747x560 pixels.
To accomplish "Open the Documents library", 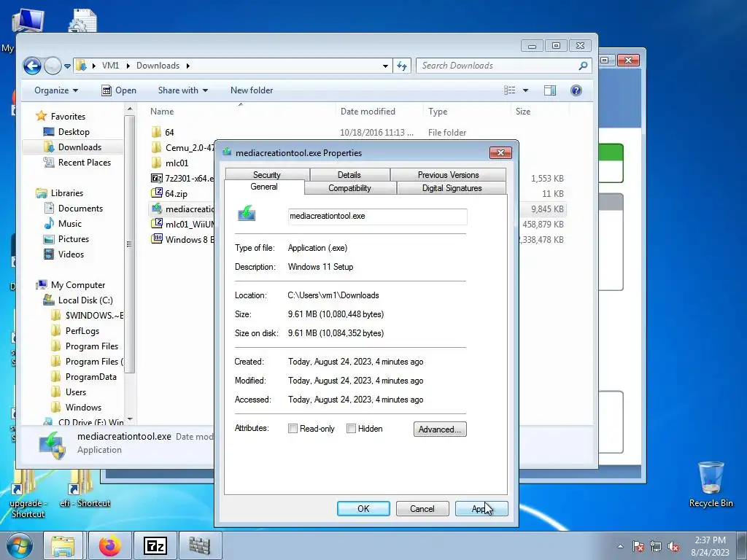I will 73,208.
